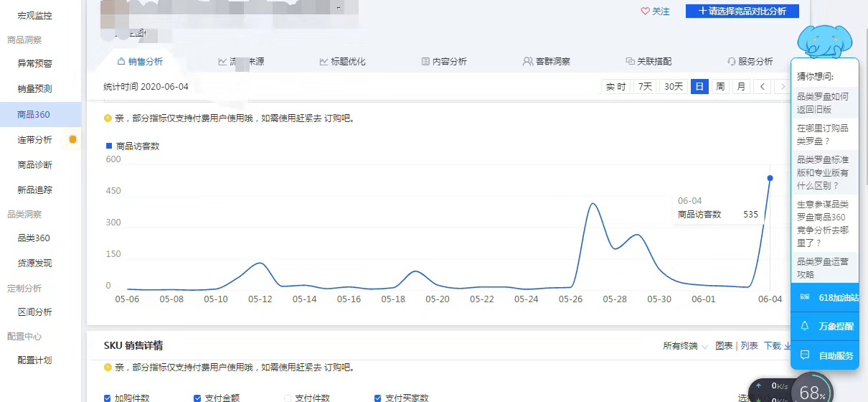Click the 销售分析 tab icon
The image size is (868, 402).
pyautogui.click(x=121, y=62)
